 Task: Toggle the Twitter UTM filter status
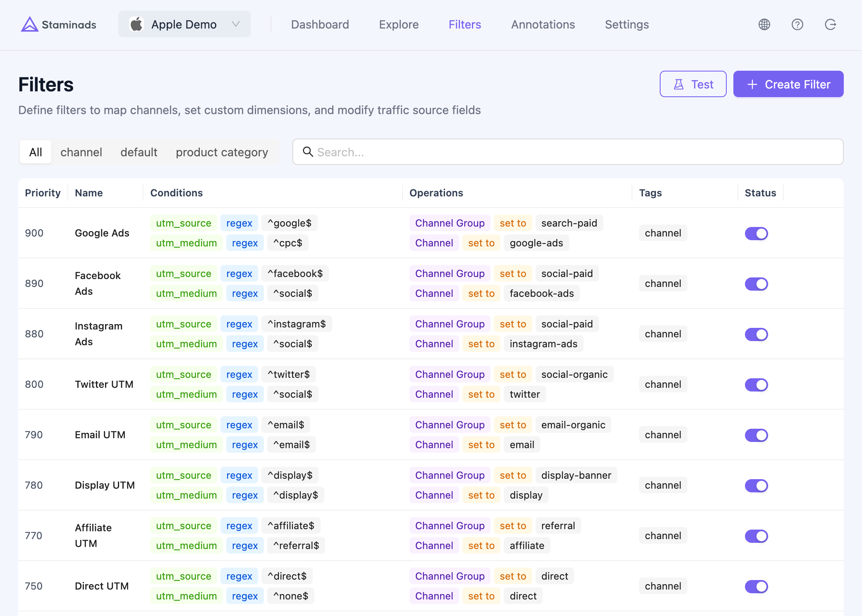tap(757, 385)
